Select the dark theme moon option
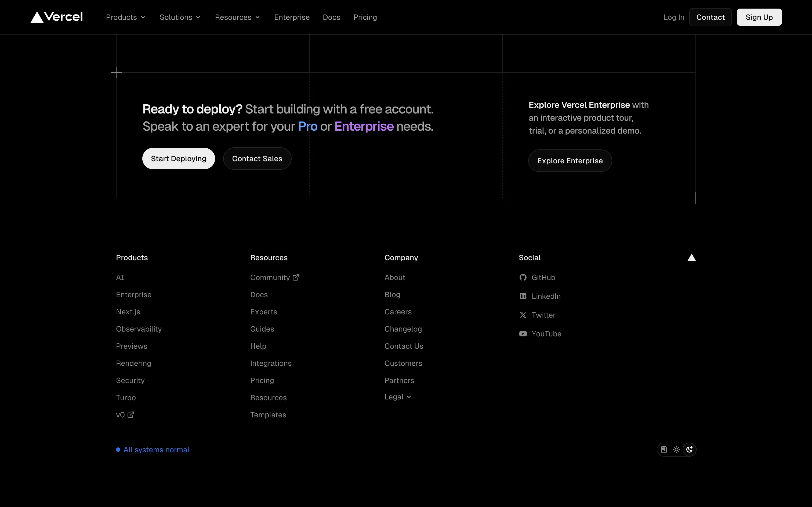Screen dimensions: 812x507 (x=689, y=449)
